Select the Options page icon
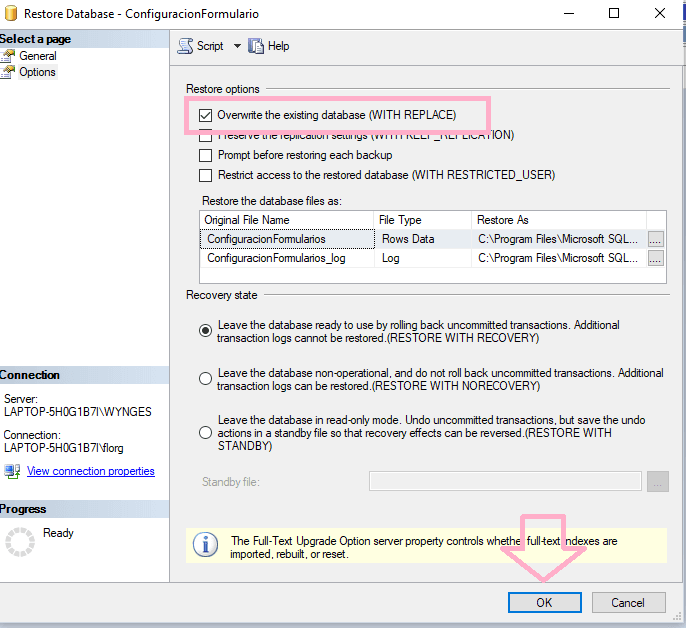 pos(8,72)
